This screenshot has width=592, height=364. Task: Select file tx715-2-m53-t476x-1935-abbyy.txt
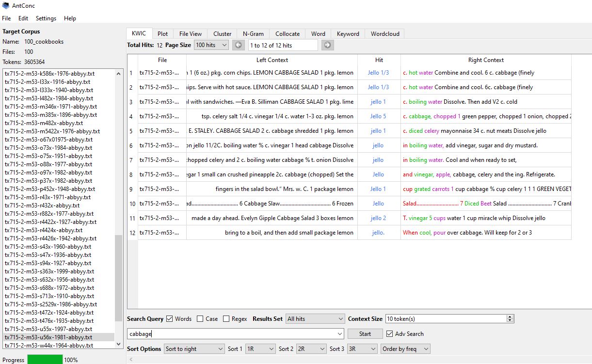[49, 321]
